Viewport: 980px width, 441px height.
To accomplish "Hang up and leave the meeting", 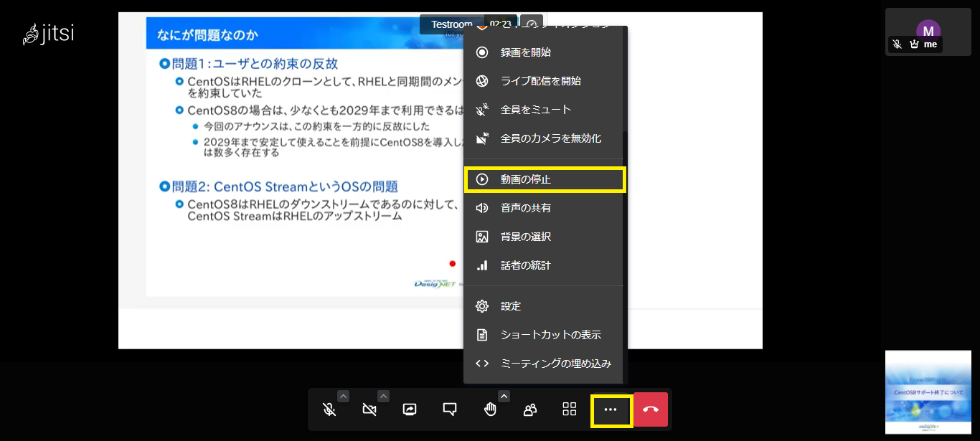I will point(651,409).
